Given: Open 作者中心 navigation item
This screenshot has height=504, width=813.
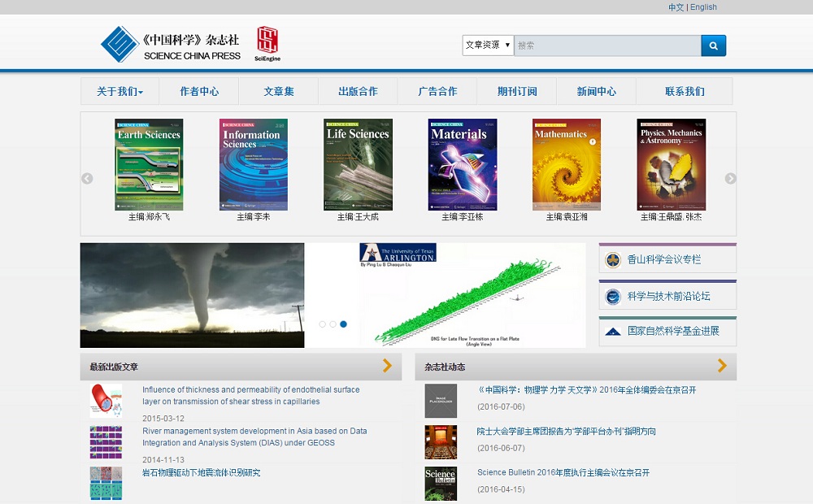Looking at the screenshot, I should coord(199,91).
